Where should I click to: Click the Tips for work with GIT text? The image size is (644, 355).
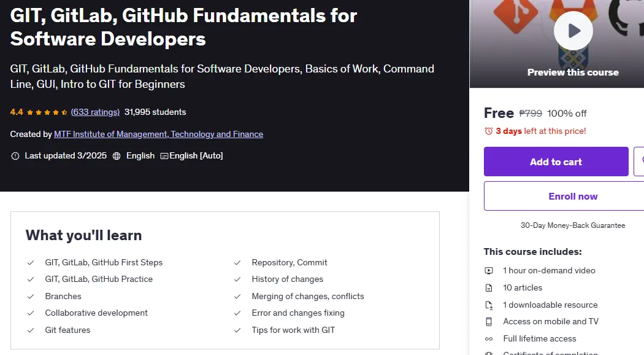pos(293,330)
